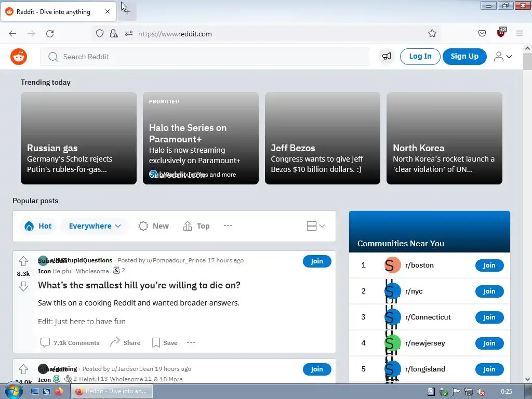Image resolution: width=532 pixels, height=399 pixels.
Task: Open the r/longisland community link
Action: (x=425, y=369)
